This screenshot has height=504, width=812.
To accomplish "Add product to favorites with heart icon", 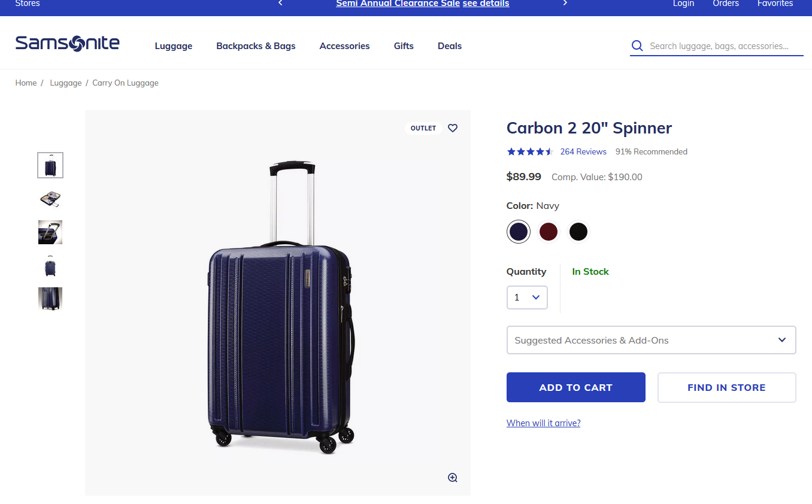I will [453, 128].
